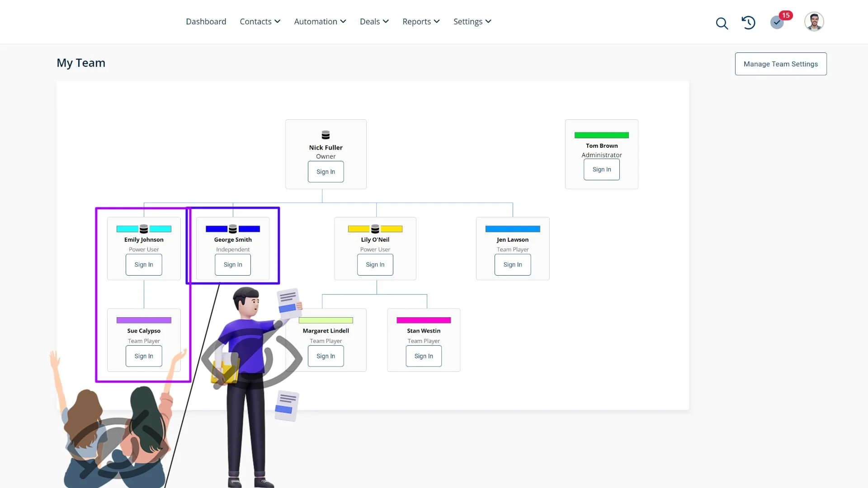868x488 pixels.
Task: Open the Settings dropdown chevron
Action: coord(488,21)
